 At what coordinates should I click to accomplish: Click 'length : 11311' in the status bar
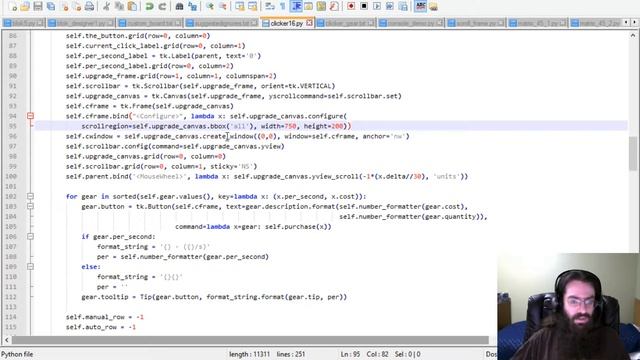pos(249,354)
